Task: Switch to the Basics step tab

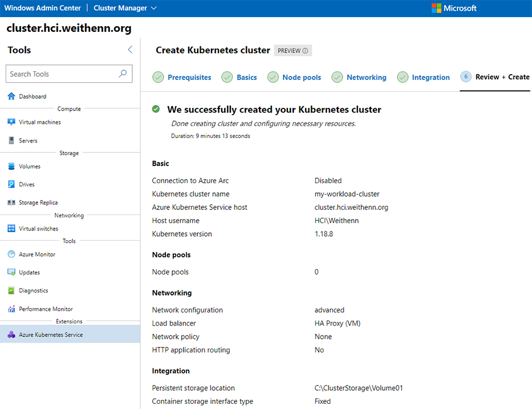Action: [247, 78]
